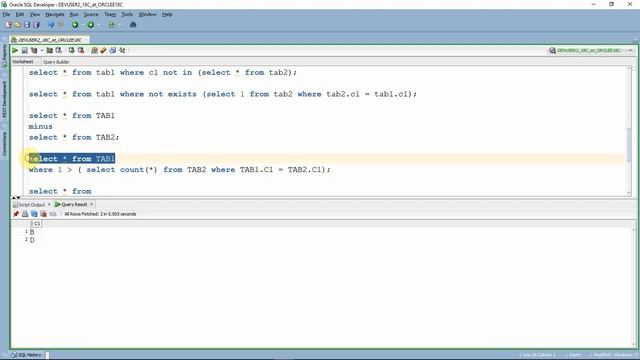Screen dimensions: 640x360
Task: Run Statement with green play icon
Action: tap(15, 50)
